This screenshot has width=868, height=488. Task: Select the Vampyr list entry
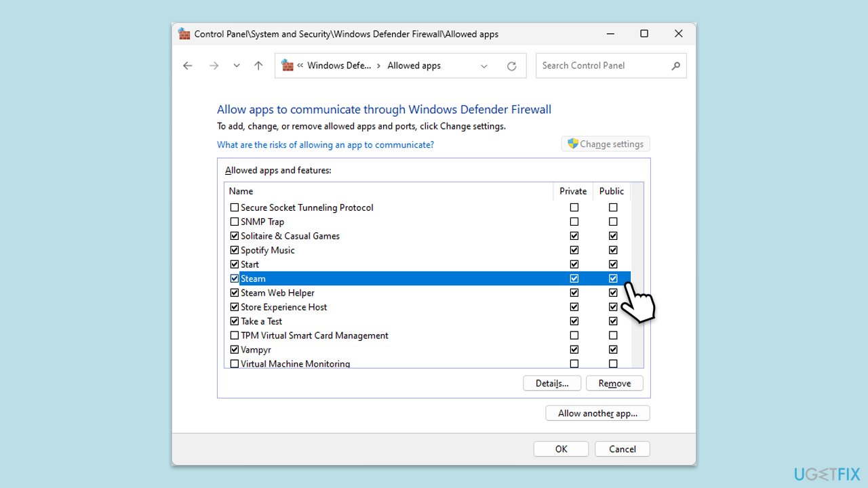click(x=256, y=350)
